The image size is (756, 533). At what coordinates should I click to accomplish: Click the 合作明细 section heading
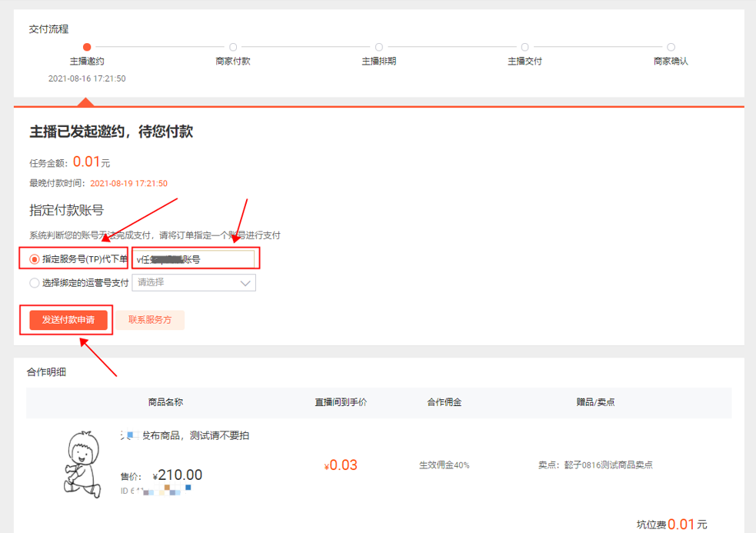coord(46,372)
